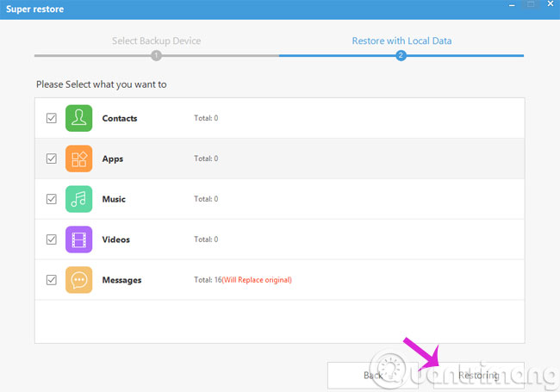Screen dimensions: 560x392
Task: Disable the Videos checkbox
Action: [x=52, y=240]
